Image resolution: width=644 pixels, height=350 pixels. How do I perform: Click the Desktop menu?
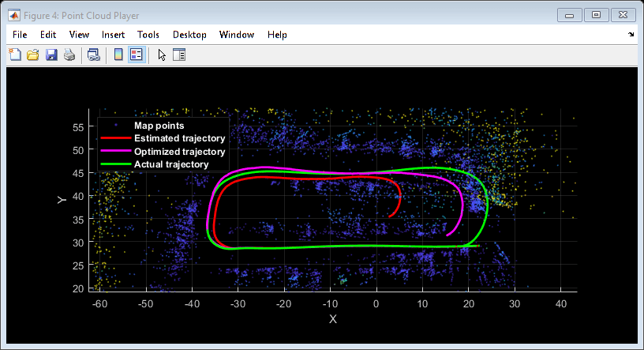(189, 35)
